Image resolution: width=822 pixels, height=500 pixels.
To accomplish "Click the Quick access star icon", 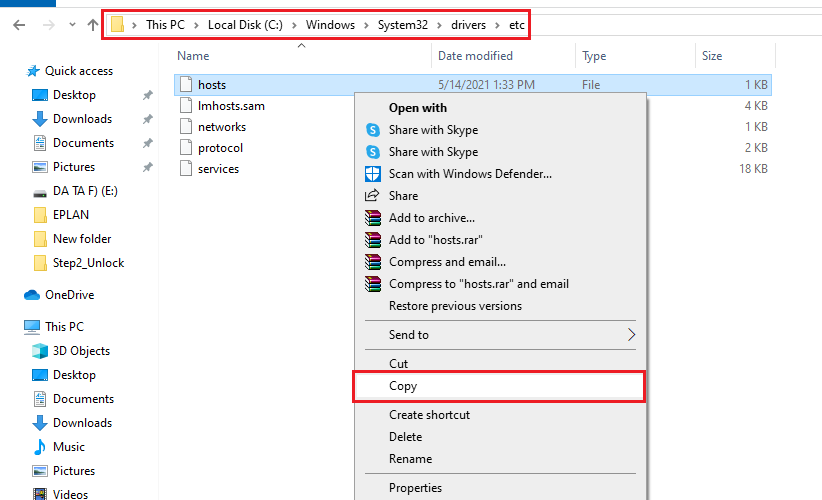I will (33, 71).
